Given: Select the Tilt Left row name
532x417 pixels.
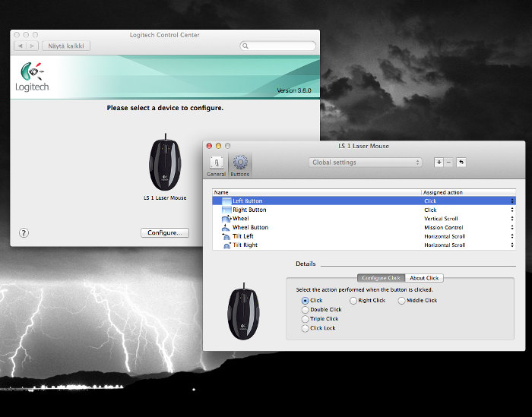Looking at the screenshot, I should [243, 236].
